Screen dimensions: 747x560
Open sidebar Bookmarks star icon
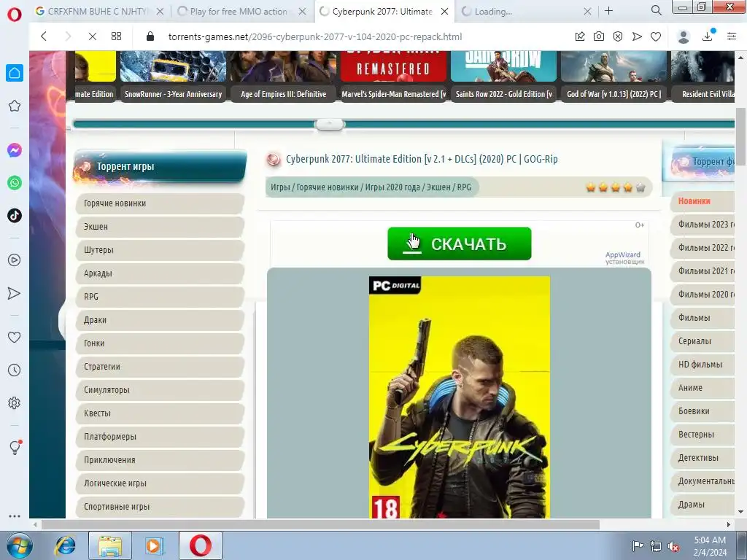(15, 106)
